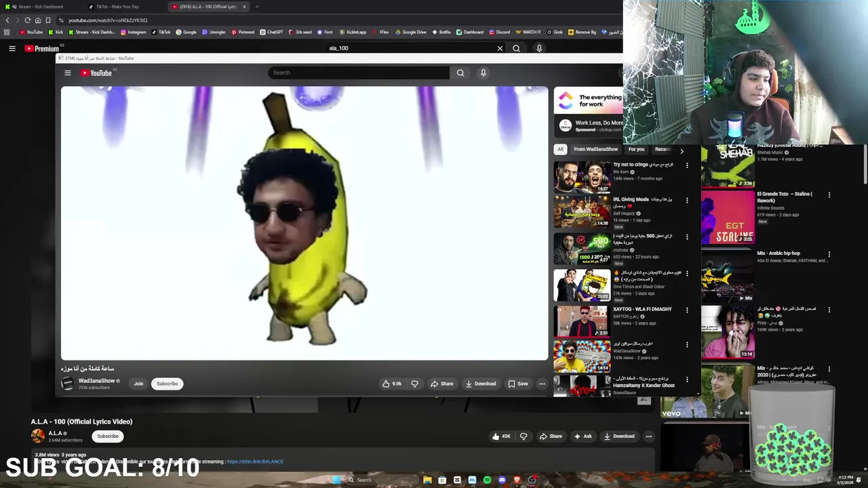Click Ask button under A.L.A video

point(583,436)
